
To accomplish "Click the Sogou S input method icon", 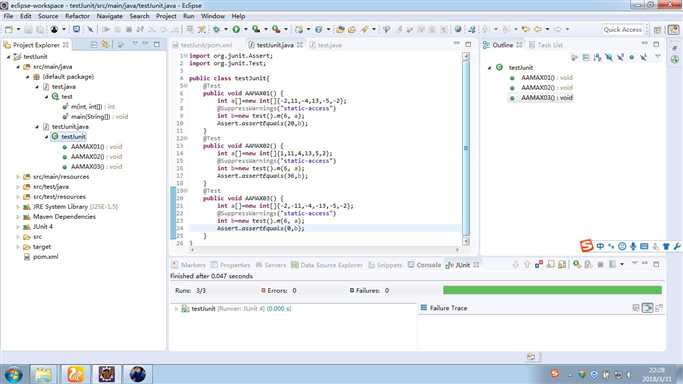I will click(587, 246).
